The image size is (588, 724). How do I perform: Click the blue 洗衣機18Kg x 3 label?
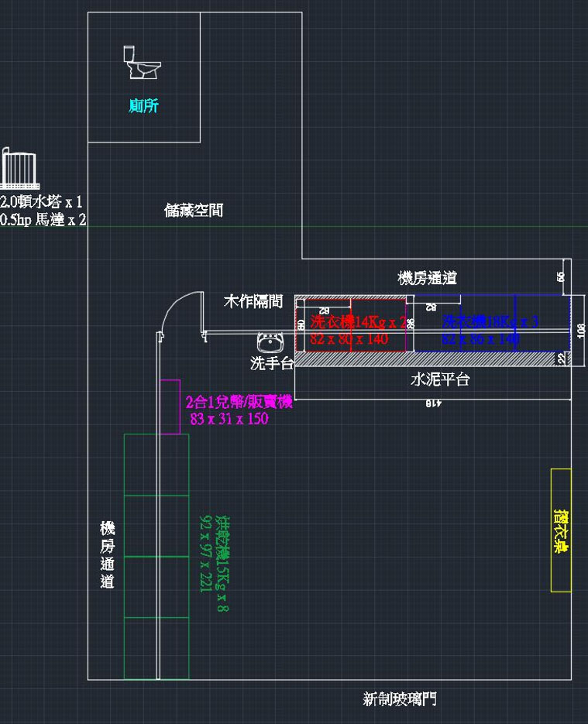point(490,321)
